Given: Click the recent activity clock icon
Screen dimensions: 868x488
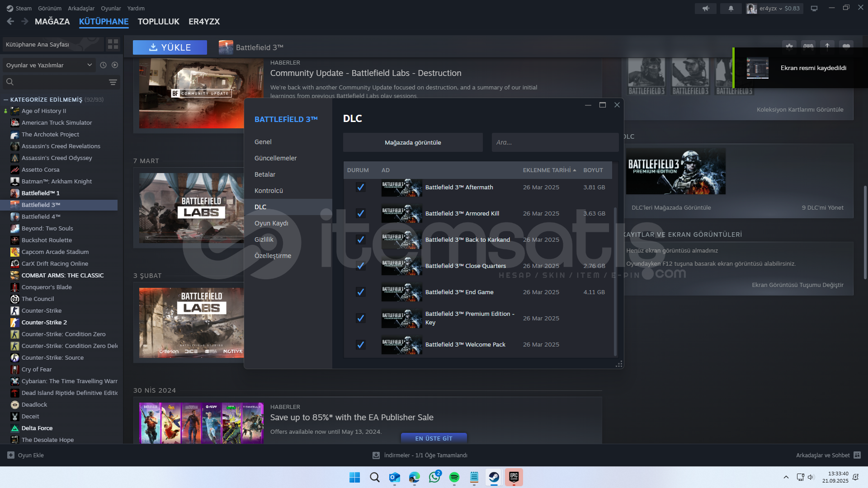Looking at the screenshot, I should click(x=103, y=65).
